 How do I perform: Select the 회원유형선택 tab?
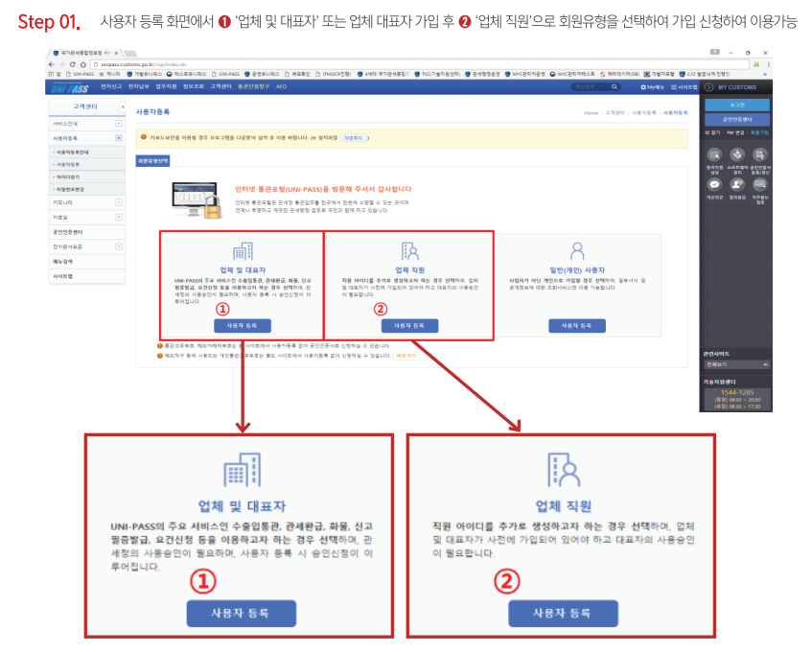coord(153,161)
